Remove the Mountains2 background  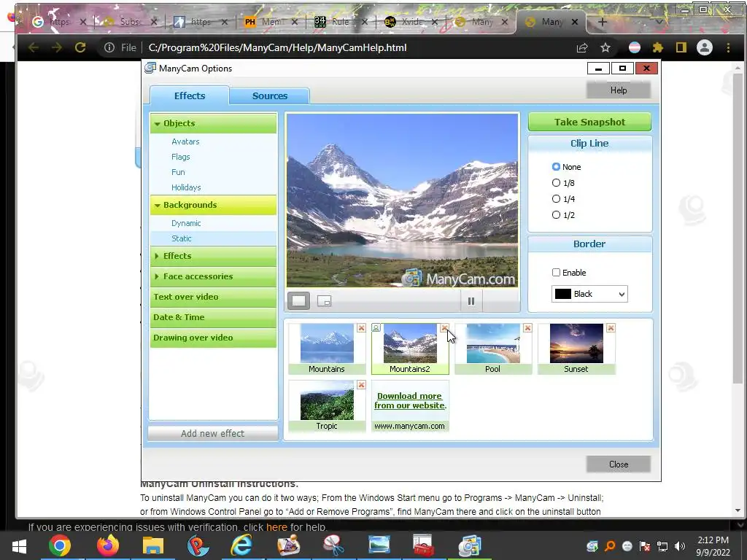pos(444,328)
